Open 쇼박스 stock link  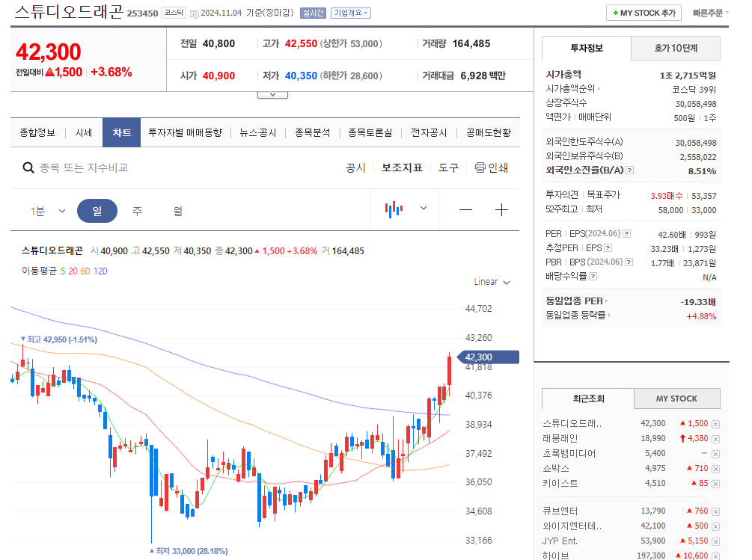(556, 468)
